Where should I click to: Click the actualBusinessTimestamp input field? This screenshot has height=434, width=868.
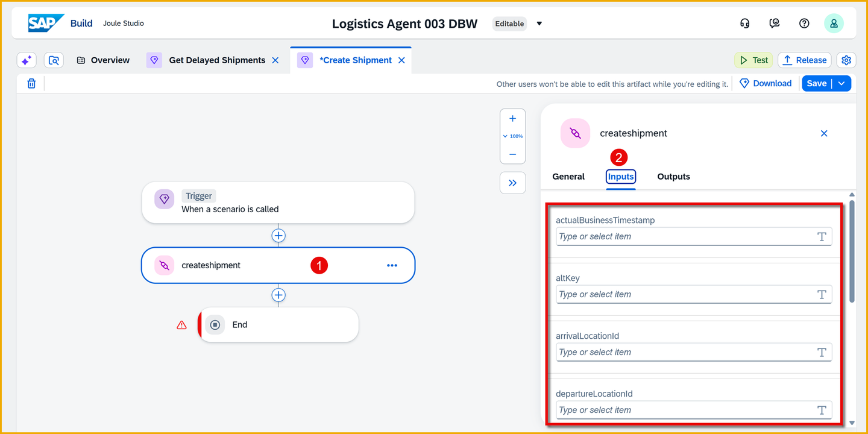click(694, 237)
